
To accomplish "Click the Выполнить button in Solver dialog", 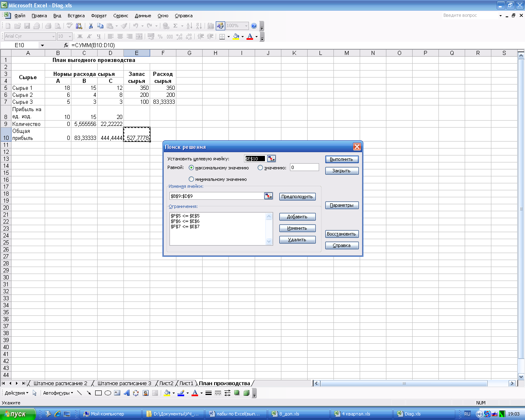I will [342, 159].
